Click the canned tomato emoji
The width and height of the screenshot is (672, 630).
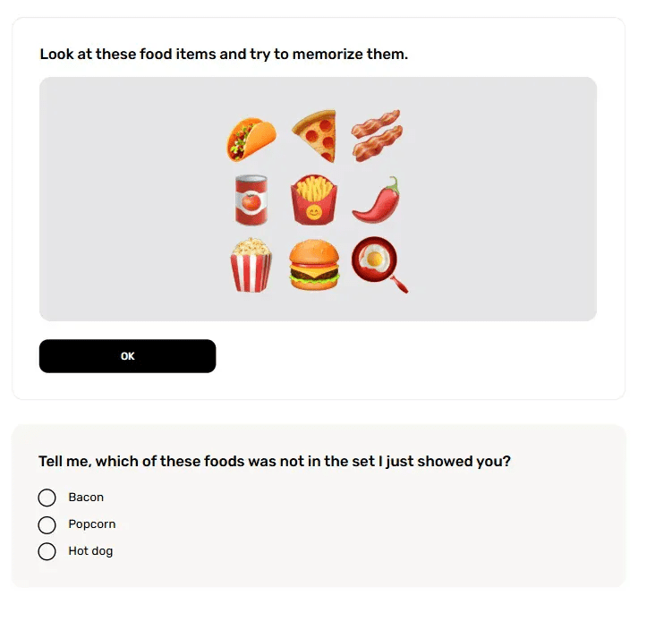click(251, 200)
